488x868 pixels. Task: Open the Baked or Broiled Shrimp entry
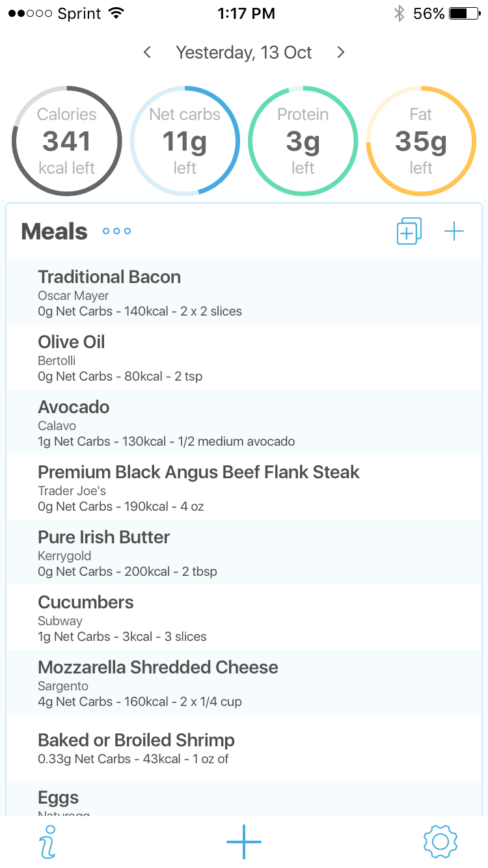pyautogui.click(x=244, y=748)
